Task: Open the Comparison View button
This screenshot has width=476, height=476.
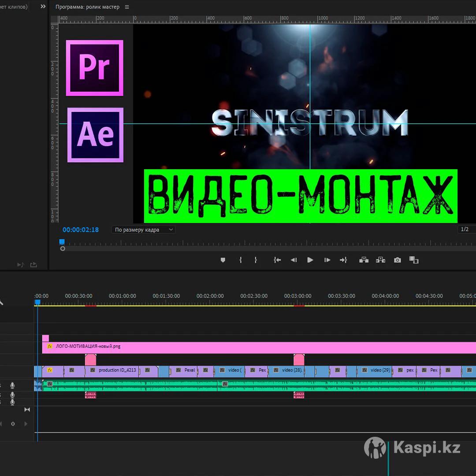Action: coord(414,260)
